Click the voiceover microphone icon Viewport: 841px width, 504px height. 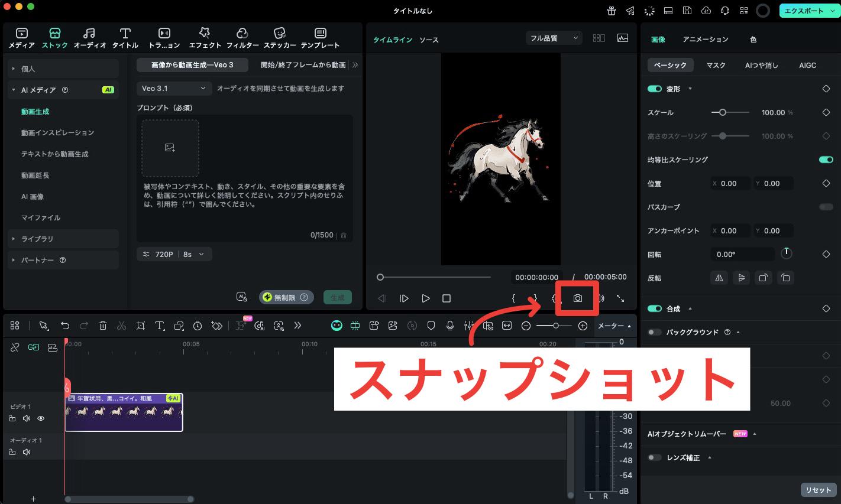[451, 326]
